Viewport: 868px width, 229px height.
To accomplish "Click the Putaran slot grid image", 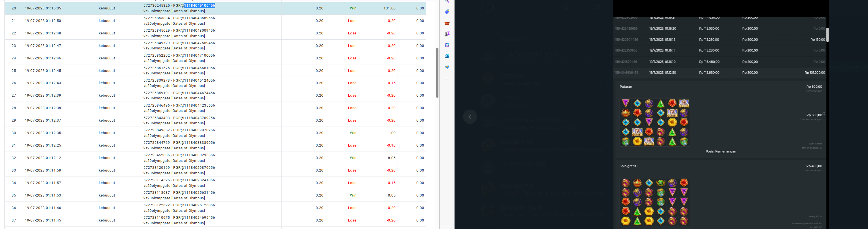I will pyautogui.click(x=655, y=122).
